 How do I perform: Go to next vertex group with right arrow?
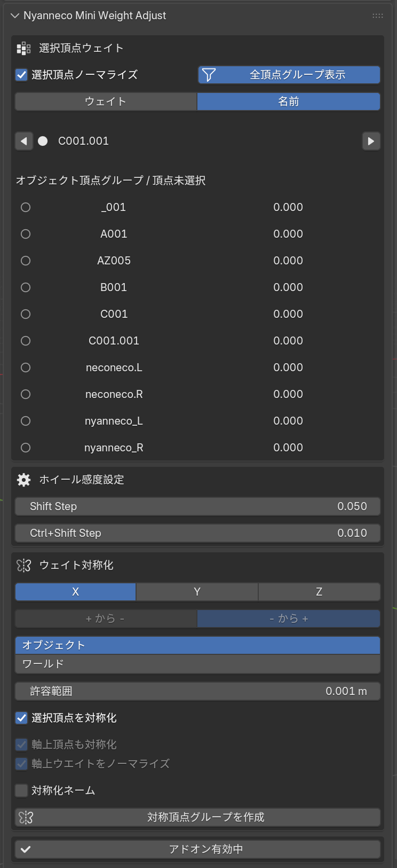(371, 141)
